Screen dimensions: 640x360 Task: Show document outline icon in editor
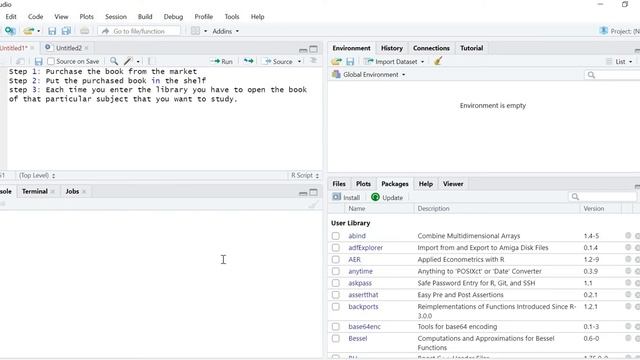tap(313, 61)
